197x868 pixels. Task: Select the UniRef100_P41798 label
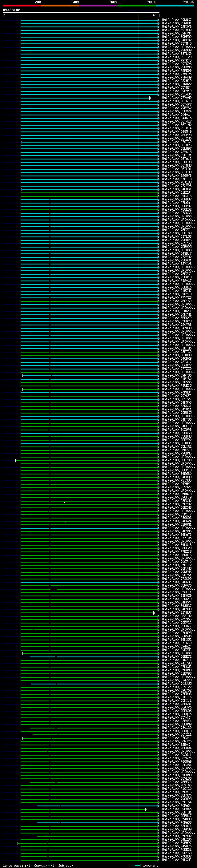tap(176, 663)
